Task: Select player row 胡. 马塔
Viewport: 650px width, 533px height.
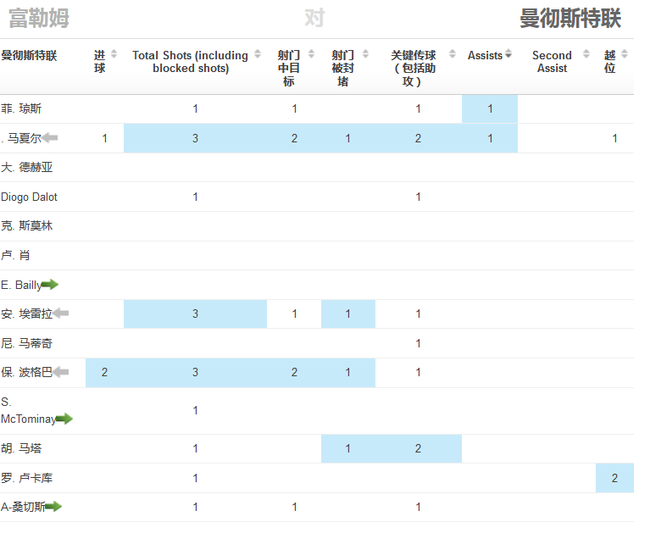Action: click(x=317, y=449)
